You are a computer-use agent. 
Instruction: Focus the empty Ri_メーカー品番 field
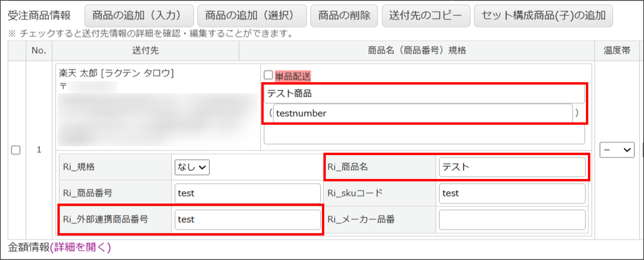(x=512, y=220)
